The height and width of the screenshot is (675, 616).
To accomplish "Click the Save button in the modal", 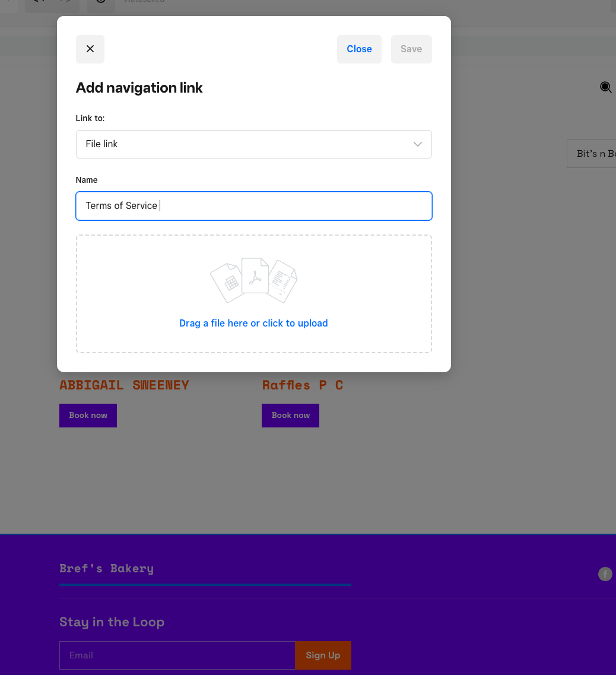I will point(411,49).
